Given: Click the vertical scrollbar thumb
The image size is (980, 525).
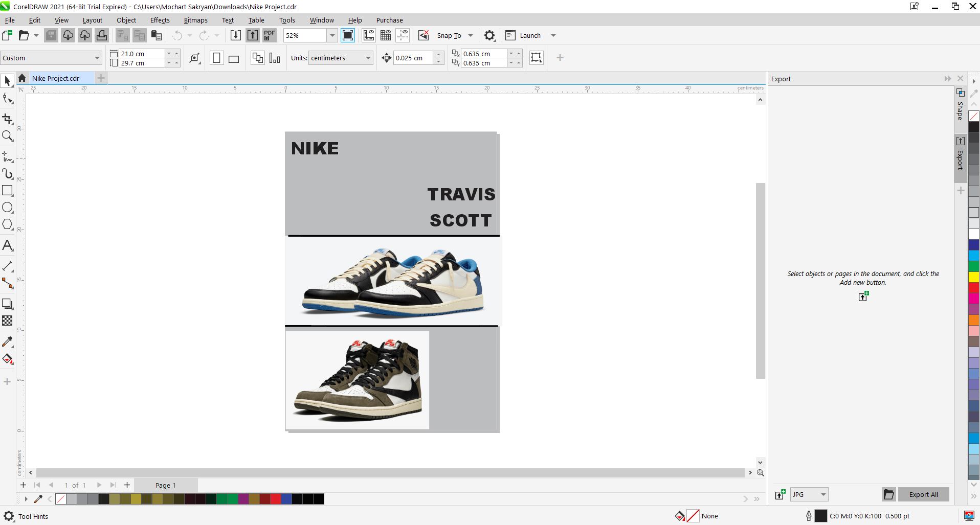Looking at the screenshot, I should coord(760,281).
